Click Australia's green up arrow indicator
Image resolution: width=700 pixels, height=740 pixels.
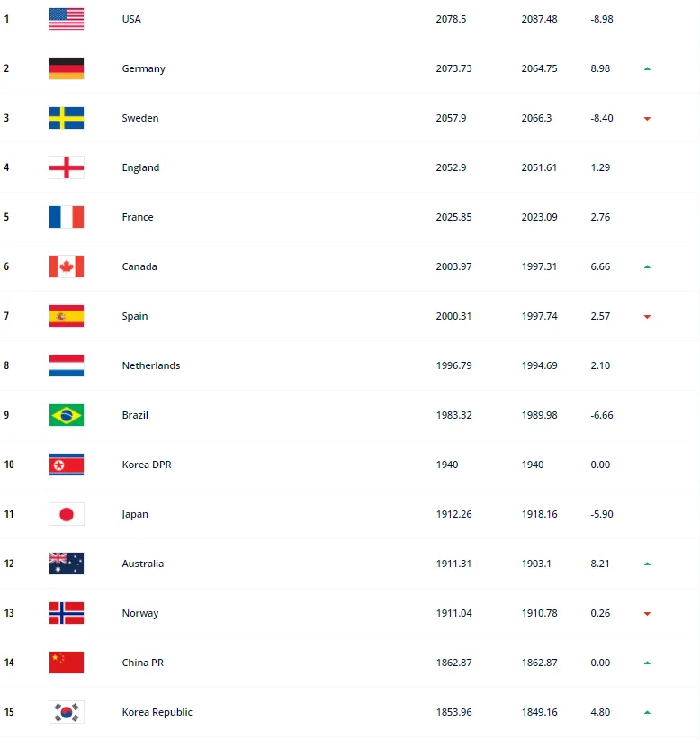coord(647,564)
